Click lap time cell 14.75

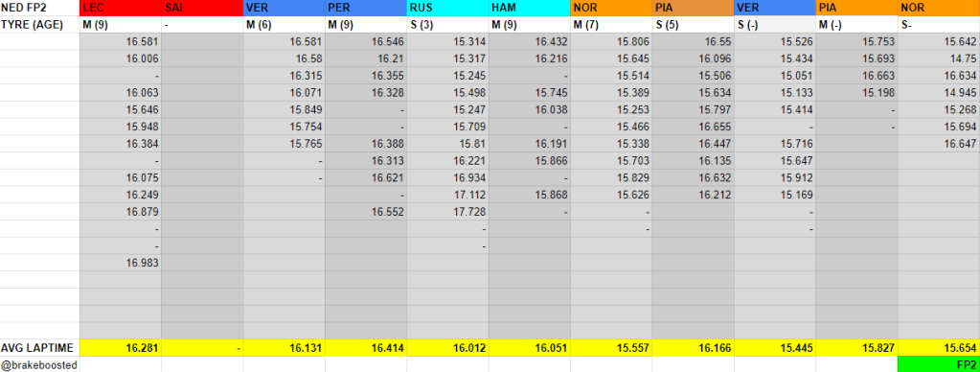(939, 58)
